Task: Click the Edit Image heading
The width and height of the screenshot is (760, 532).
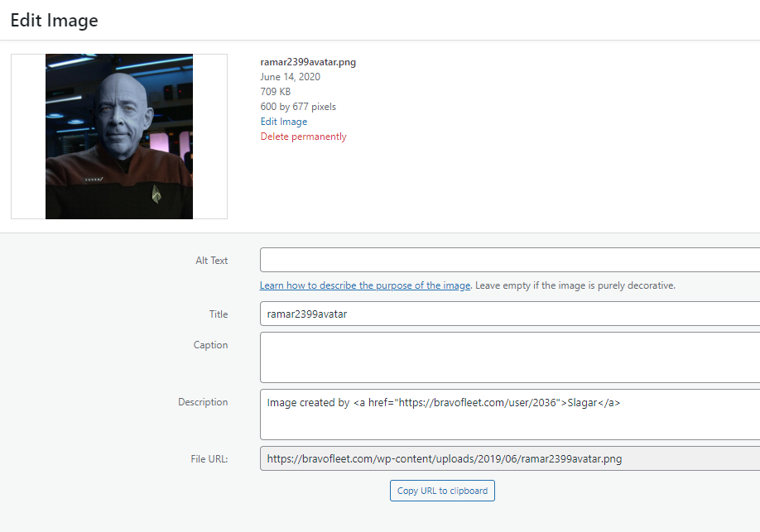Action: (55, 21)
